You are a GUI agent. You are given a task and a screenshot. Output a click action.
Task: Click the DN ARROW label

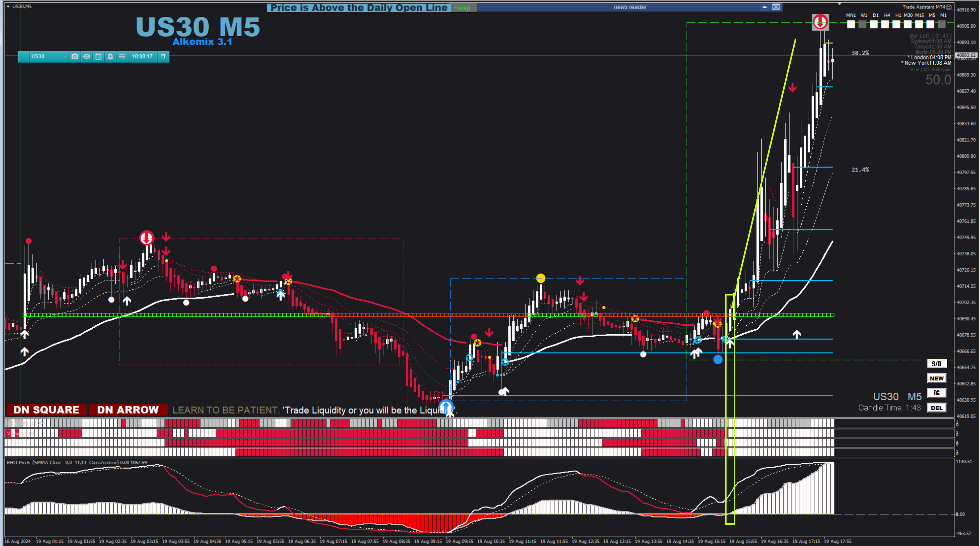(128, 410)
